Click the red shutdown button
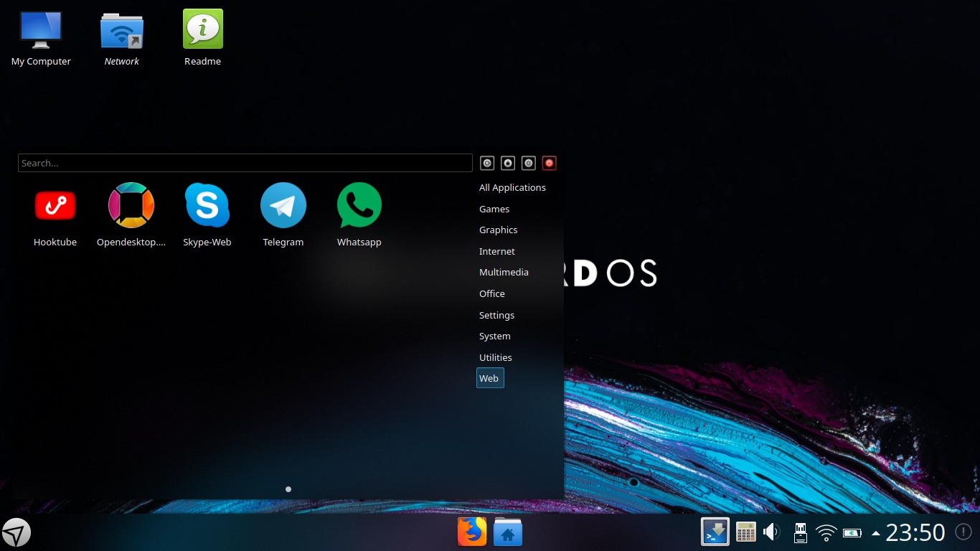The height and width of the screenshot is (551, 980). click(550, 164)
